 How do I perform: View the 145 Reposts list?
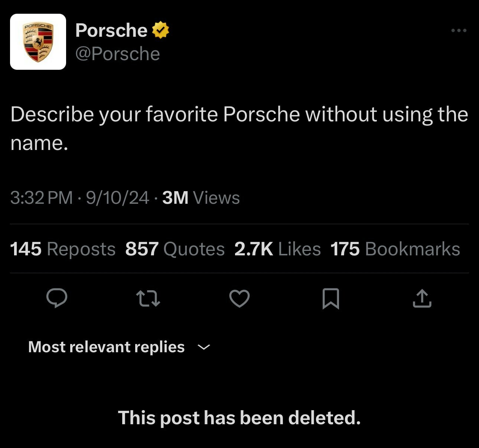63,249
